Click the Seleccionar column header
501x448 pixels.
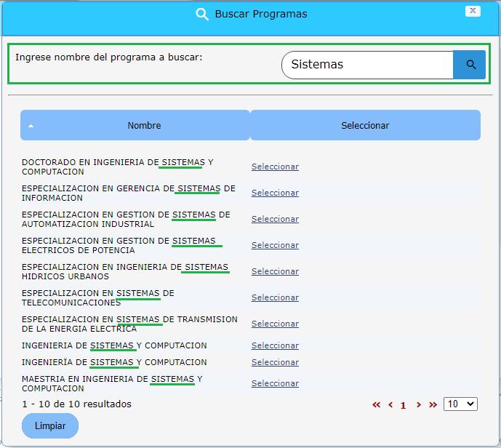pos(365,126)
